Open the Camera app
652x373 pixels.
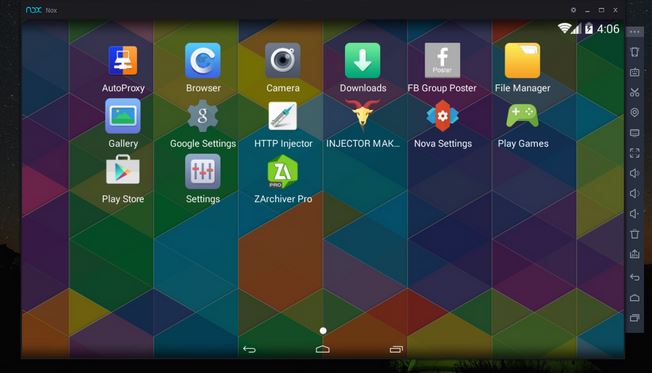tap(283, 61)
